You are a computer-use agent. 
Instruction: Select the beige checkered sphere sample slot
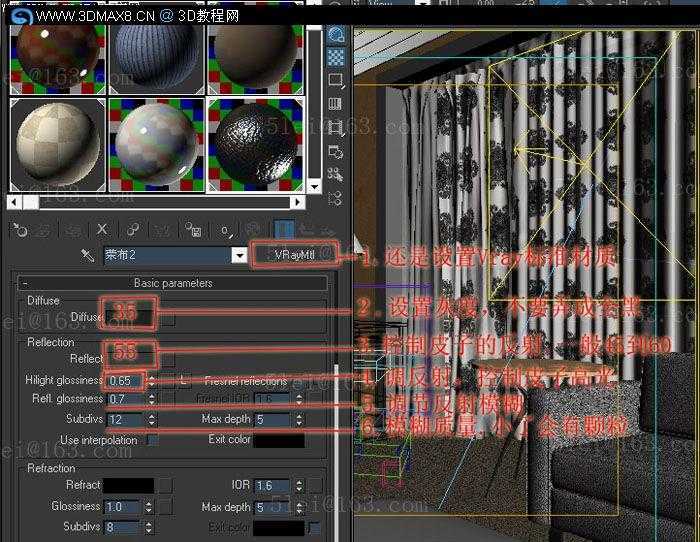click(57, 145)
